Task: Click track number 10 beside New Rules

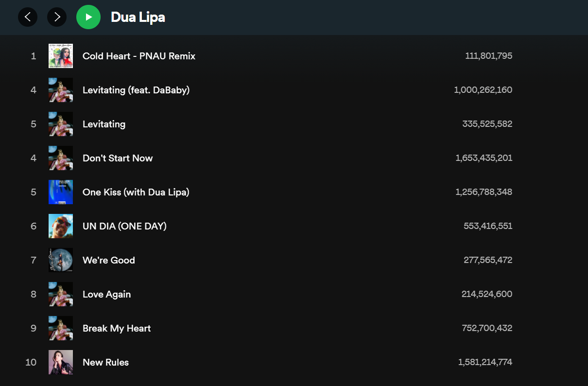Action: [x=31, y=362]
